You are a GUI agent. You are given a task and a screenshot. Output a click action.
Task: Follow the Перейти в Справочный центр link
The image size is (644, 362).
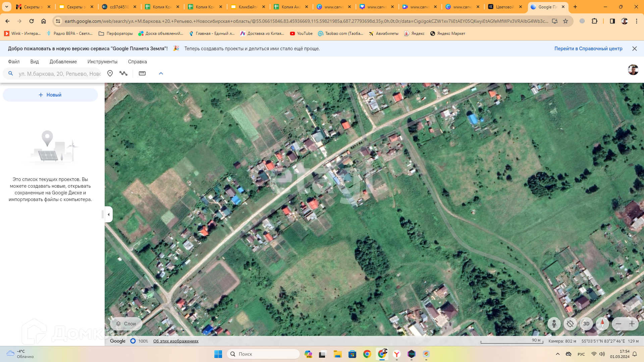[x=588, y=49]
